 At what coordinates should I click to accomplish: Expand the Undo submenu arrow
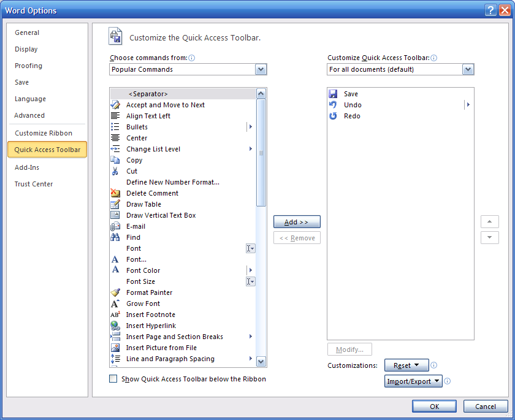(x=468, y=105)
